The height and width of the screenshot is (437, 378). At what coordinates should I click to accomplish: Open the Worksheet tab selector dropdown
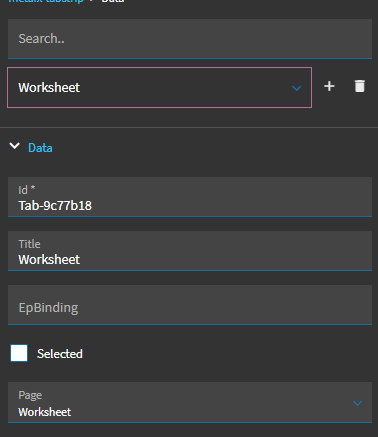pyautogui.click(x=160, y=87)
